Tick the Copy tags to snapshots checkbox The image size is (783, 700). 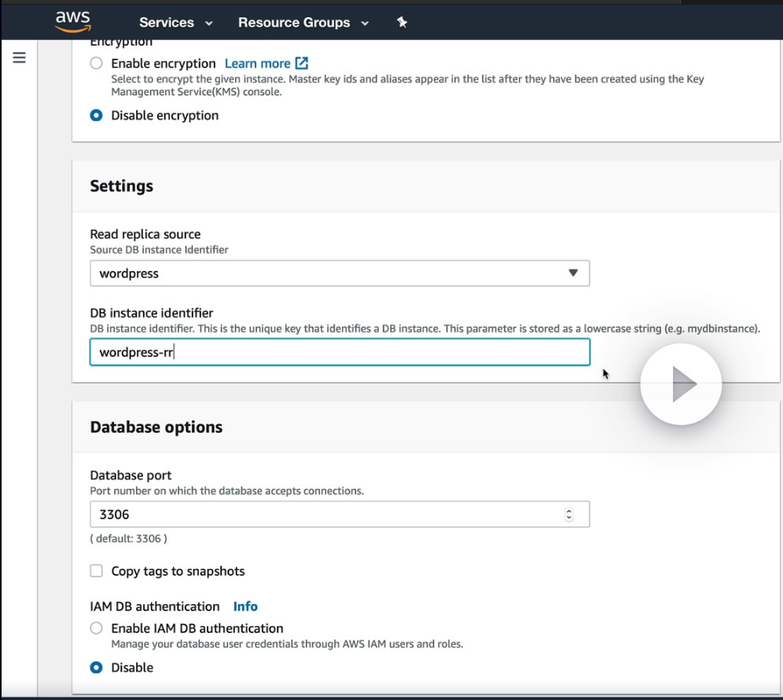pyautogui.click(x=96, y=571)
